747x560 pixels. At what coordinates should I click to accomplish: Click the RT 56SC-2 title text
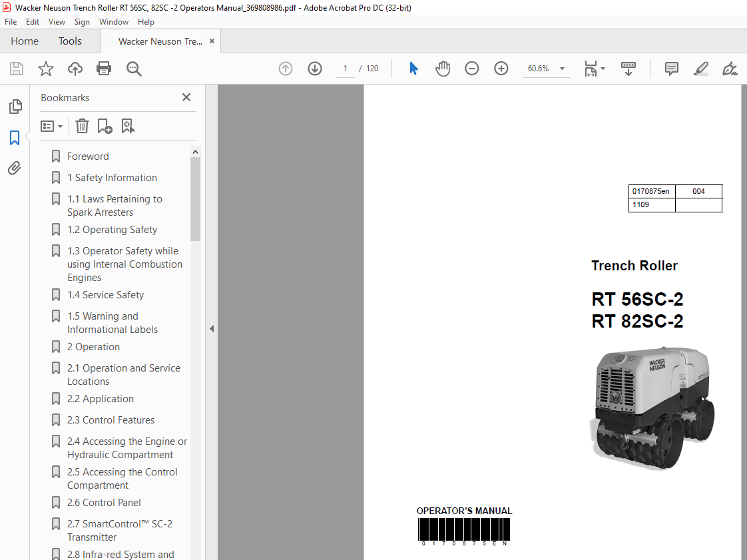(637, 299)
